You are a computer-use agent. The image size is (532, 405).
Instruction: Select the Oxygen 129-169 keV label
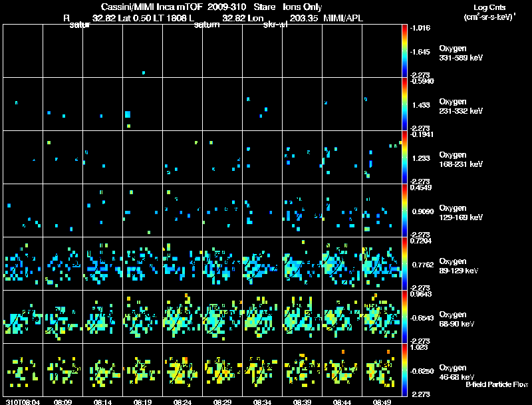[461, 213]
